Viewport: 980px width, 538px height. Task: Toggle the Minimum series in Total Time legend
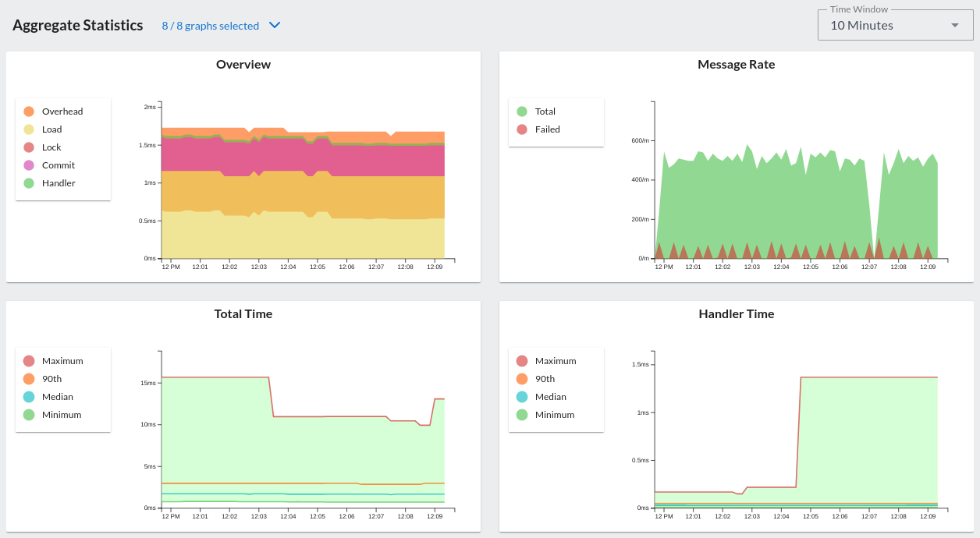point(60,415)
